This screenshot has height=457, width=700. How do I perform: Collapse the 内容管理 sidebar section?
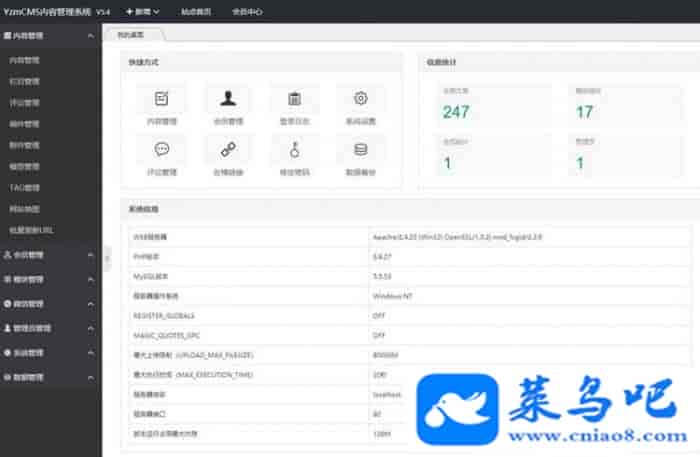pyautogui.click(x=50, y=35)
